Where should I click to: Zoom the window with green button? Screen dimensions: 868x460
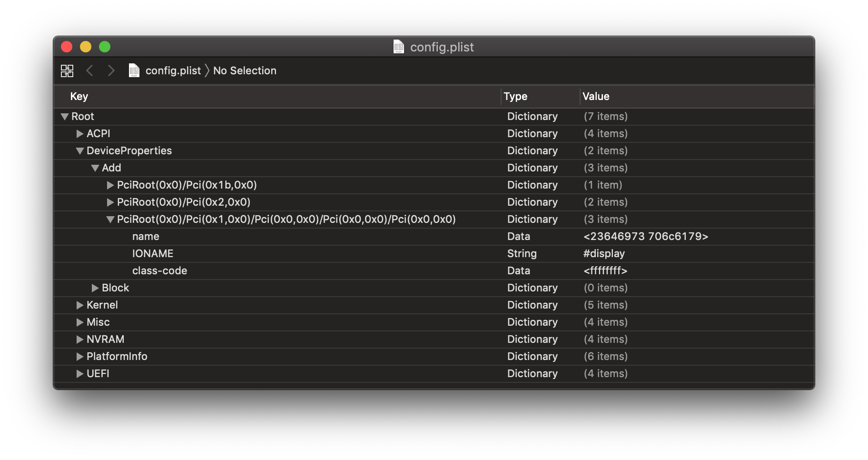105,47
